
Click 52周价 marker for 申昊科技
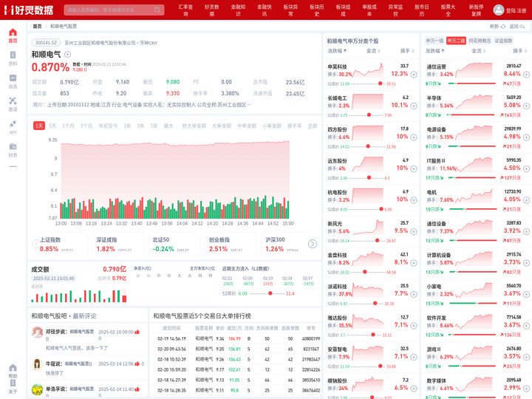click(x=381, y=83)
